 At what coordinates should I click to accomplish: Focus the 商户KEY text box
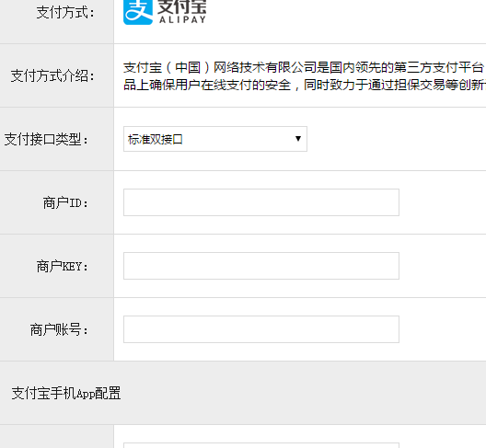click(261, 266)
